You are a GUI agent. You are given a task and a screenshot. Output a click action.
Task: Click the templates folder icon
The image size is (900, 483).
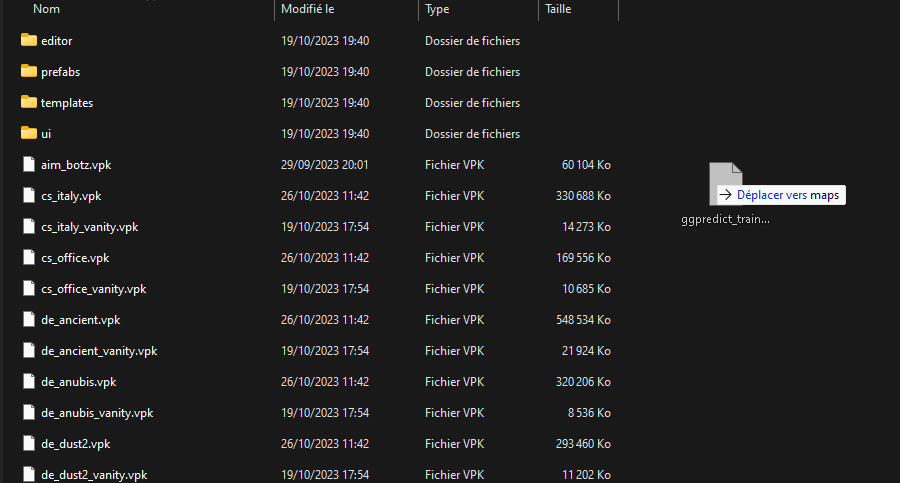pyautogui.click(x=29, y=102)
